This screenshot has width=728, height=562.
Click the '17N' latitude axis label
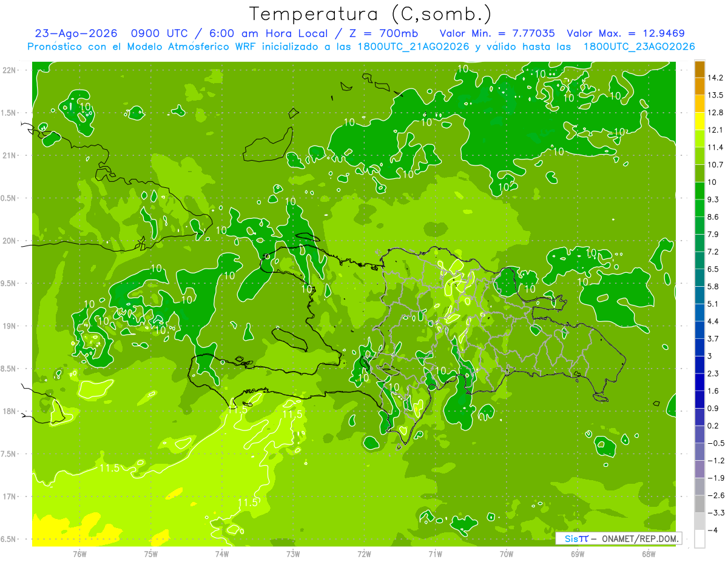point(10,497)
